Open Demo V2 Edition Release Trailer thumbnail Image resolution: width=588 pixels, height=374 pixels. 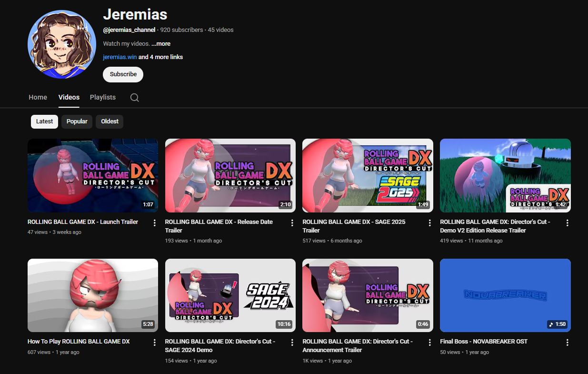(x=505, y=175)
